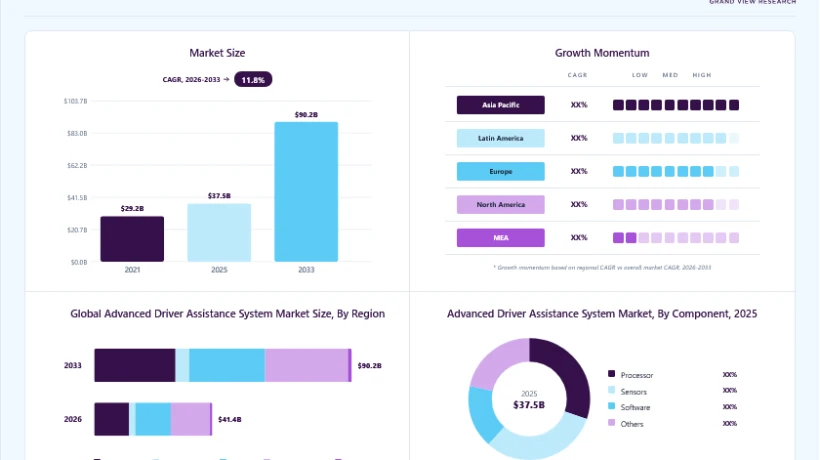
Task: Click the Processor legend label
Action: coord(636,375)
